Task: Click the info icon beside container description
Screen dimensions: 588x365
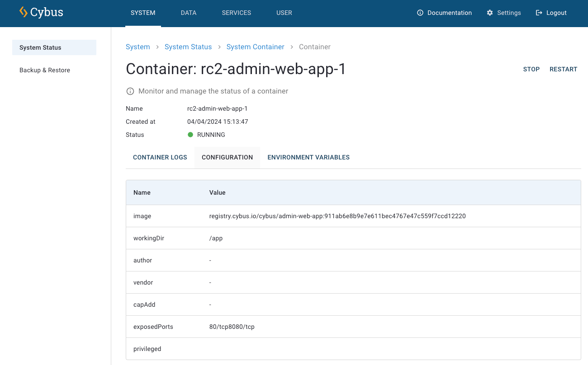Action: (130, 91)
